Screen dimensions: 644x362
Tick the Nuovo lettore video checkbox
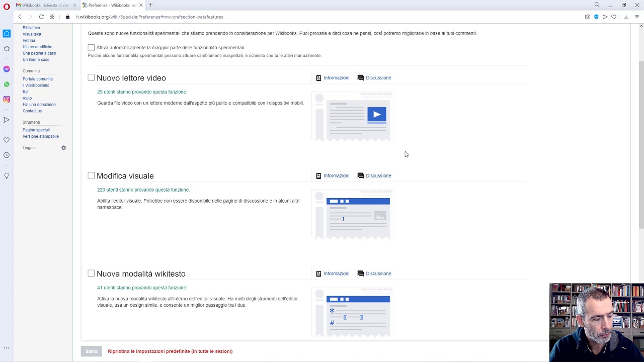91,77
